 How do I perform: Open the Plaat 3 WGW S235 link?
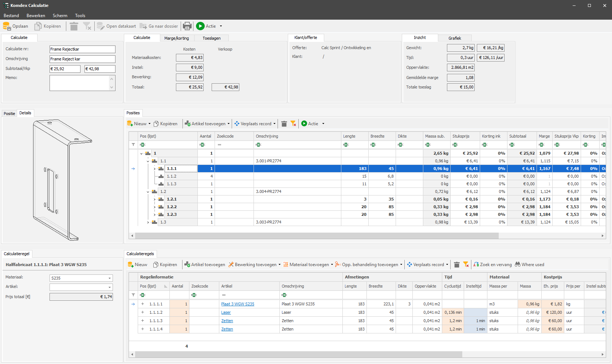click(238, 304)
